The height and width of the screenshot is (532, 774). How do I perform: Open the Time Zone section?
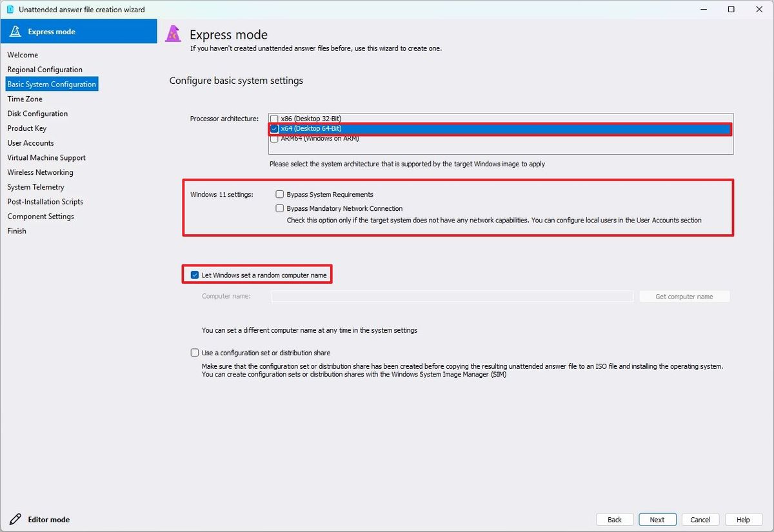(25, 99)
